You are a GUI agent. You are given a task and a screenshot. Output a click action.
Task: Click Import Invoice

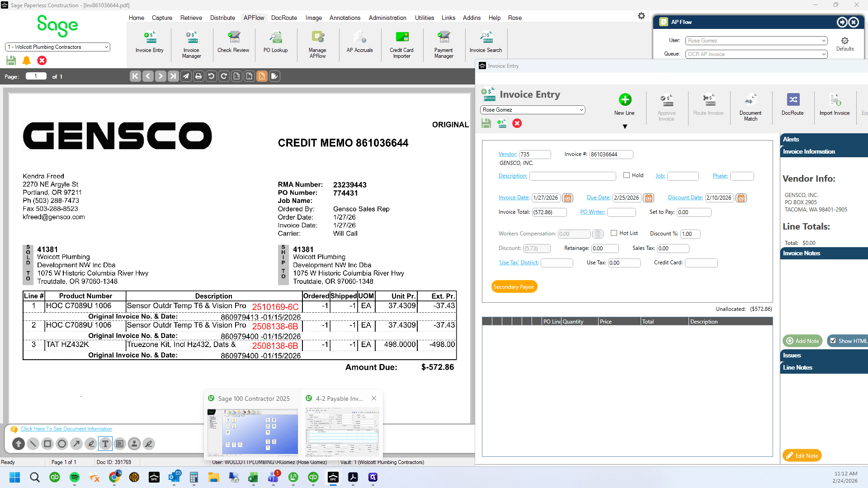coord(835,104)
